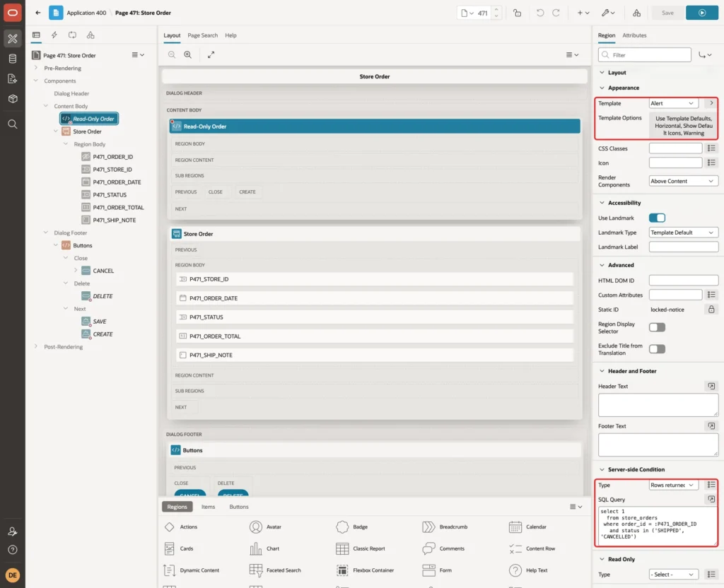Click the HTML DOM ID field
Image resolution: width=724 pixels, height=588 pixels.
click(x=684, y=280)
